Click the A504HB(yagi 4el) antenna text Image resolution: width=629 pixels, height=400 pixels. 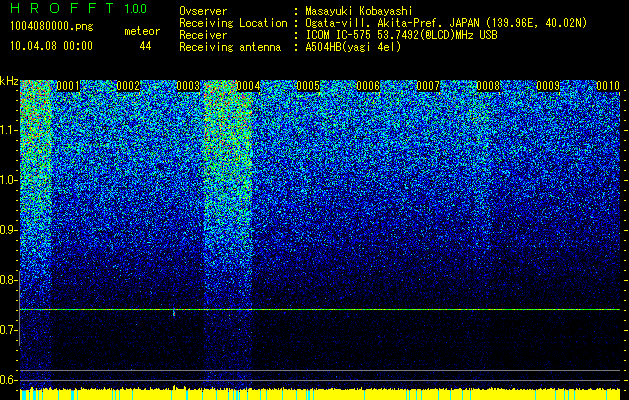point(353,47)
